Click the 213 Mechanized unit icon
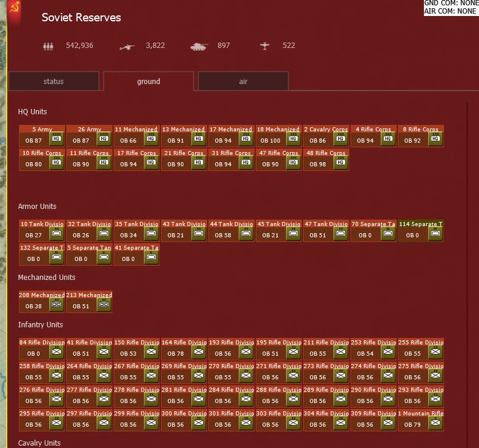 104,304
